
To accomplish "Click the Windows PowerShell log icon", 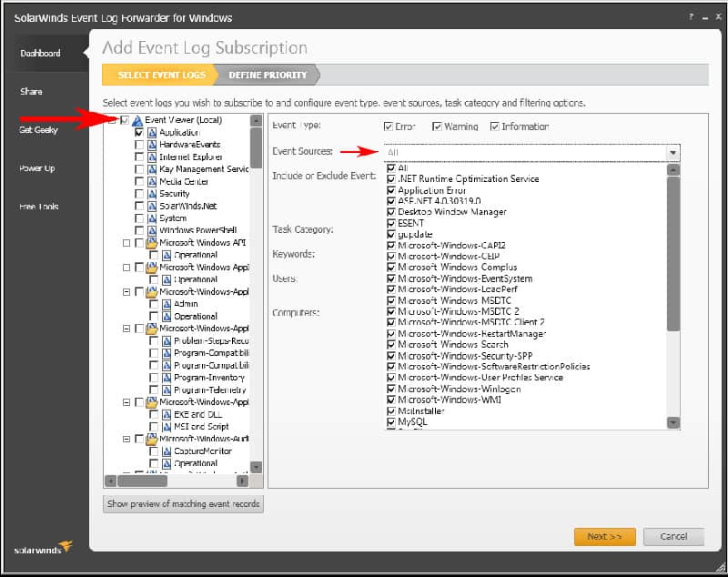I will click(152, 228).
